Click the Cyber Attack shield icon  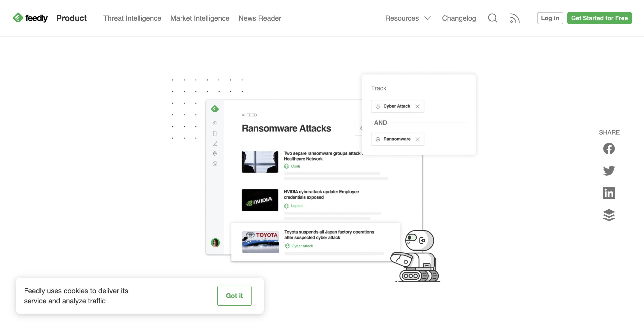(x=378, y=106)
